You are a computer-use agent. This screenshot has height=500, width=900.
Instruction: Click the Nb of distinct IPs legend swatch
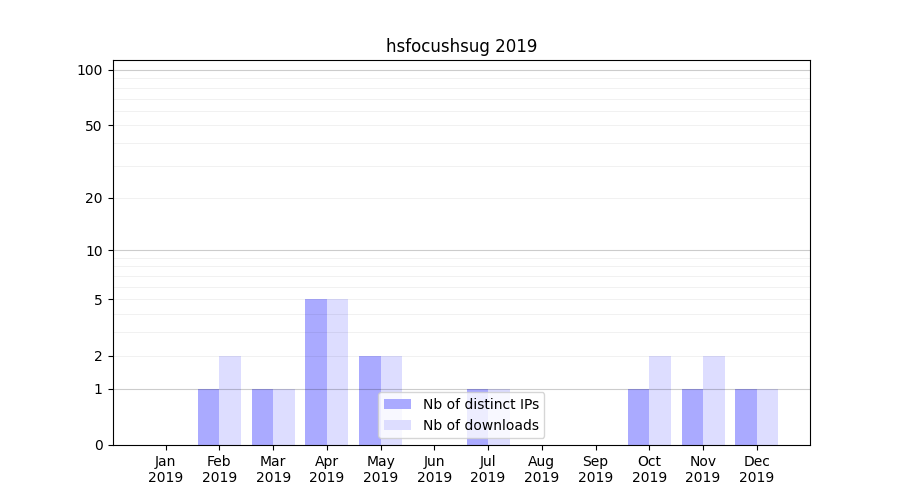point(398,404)
